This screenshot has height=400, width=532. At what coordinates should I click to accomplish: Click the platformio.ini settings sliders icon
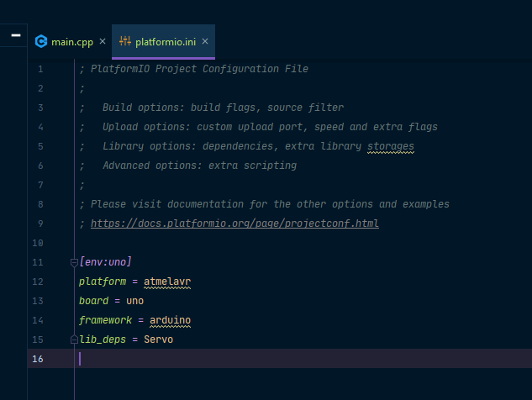point(125,41)
